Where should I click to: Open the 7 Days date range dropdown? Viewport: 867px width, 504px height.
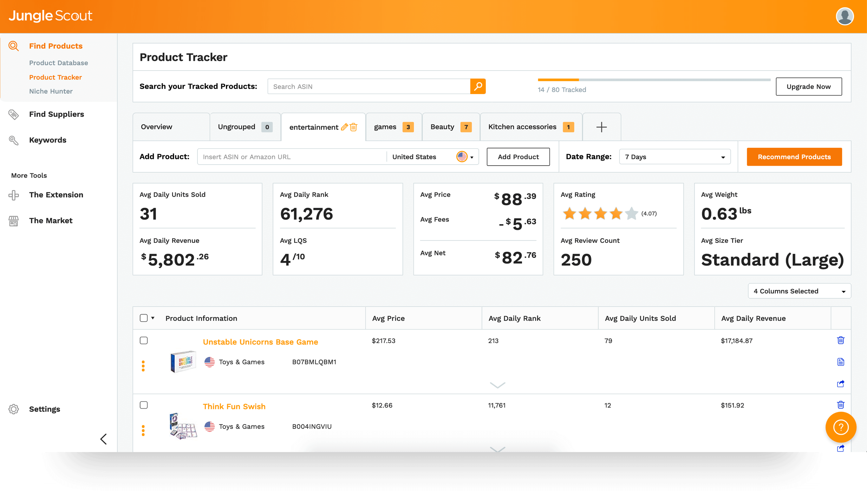(x=674, y=157)
